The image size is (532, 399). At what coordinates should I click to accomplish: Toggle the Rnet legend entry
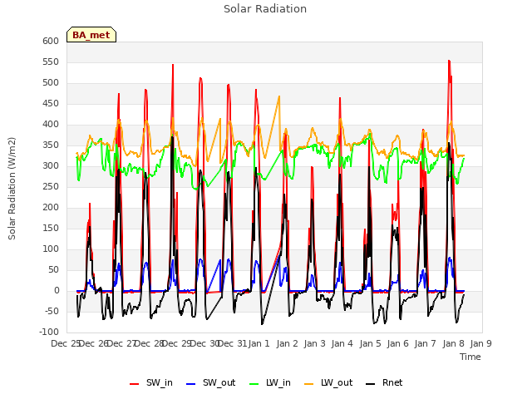[384, 382]
